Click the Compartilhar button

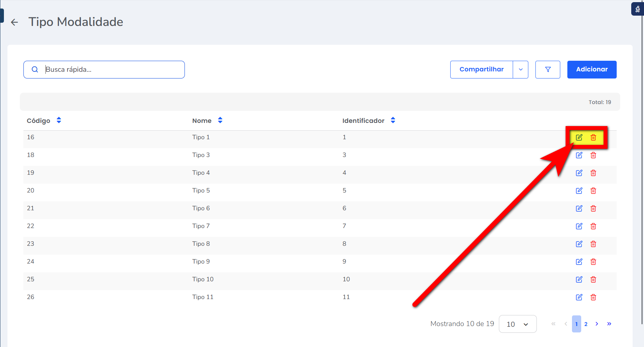481,70
